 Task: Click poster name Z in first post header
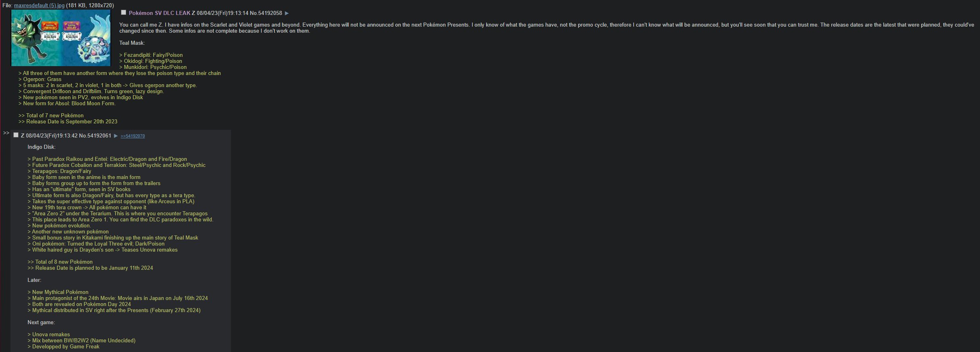tap(194, 13)
